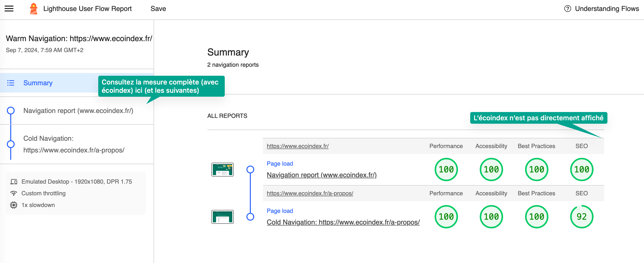
Task: Click SEO column header in a-propos row
Action: point(582,193)
